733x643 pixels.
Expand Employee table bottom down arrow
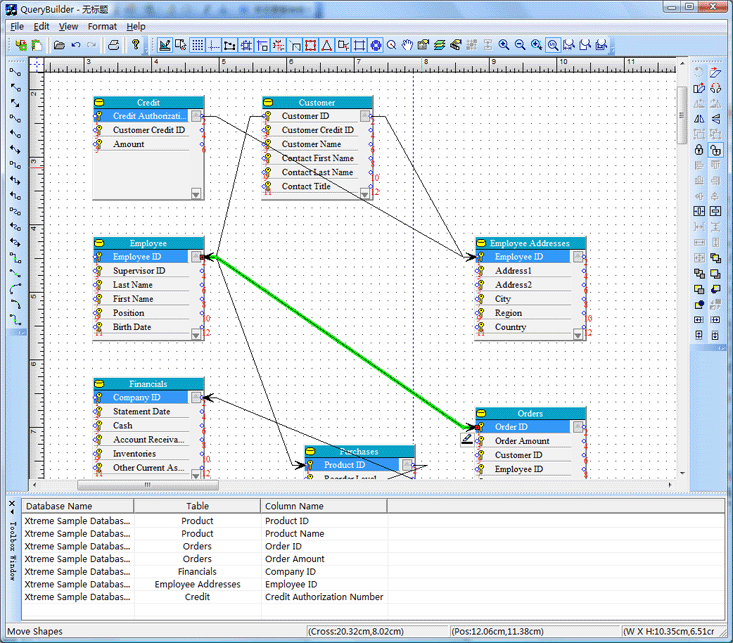(x=196, y=334)
